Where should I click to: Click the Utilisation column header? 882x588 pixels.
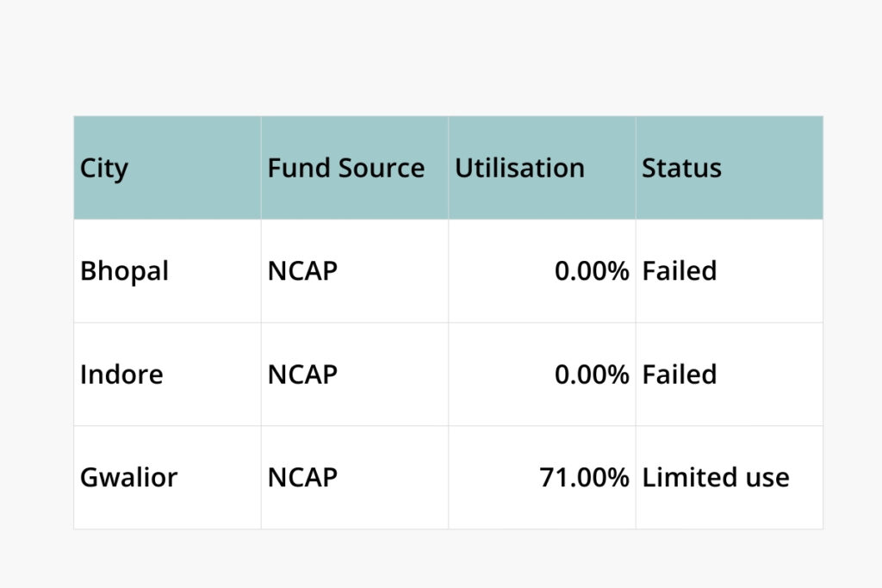click(x=519, y=168)
